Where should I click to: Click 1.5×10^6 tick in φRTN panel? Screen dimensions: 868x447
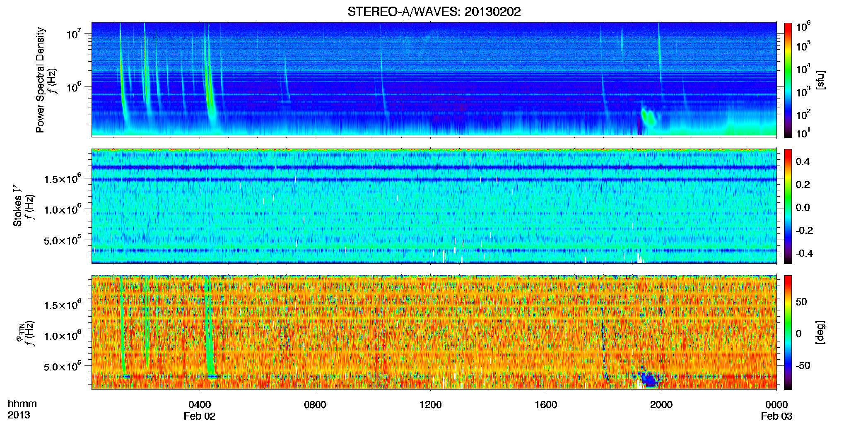click(62, 305)
